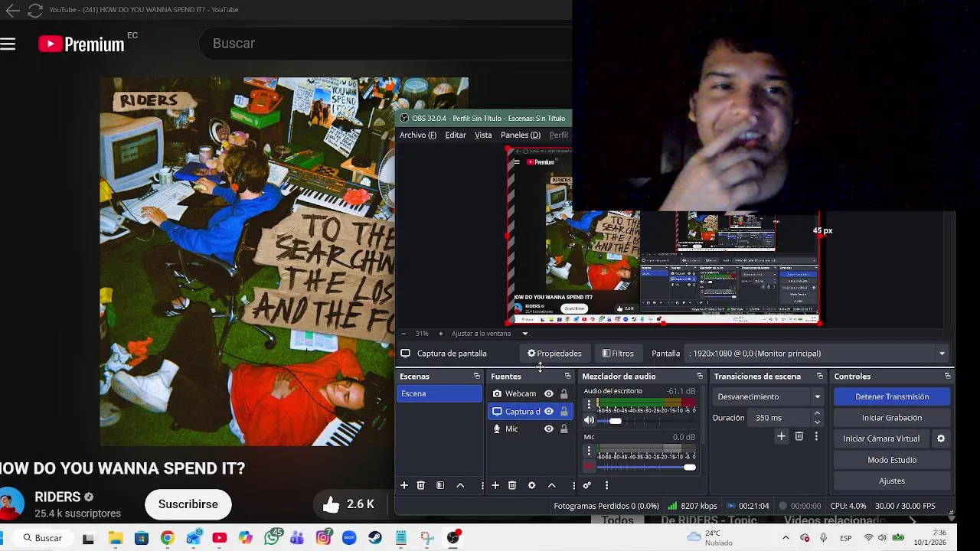Image resolution: width=980 pixels, height=551 pixels.
Task: Click the Duración 350 ms field
Action: pyautogui.click(x=779, y=418)
